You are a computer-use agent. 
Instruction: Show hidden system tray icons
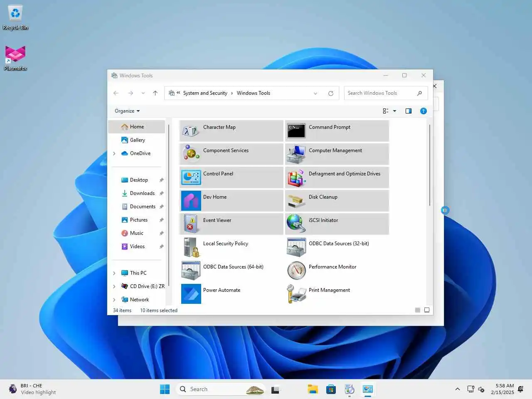click(458, 389)
